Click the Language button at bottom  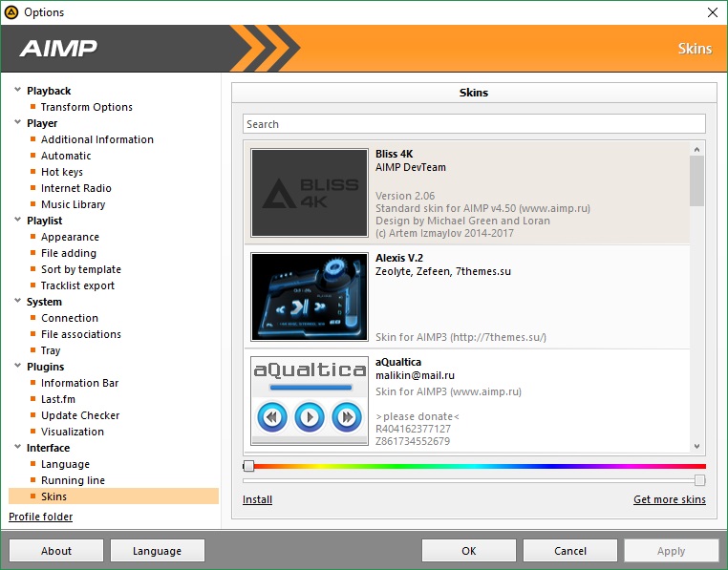pyautogui.click(x=158, y=551)
